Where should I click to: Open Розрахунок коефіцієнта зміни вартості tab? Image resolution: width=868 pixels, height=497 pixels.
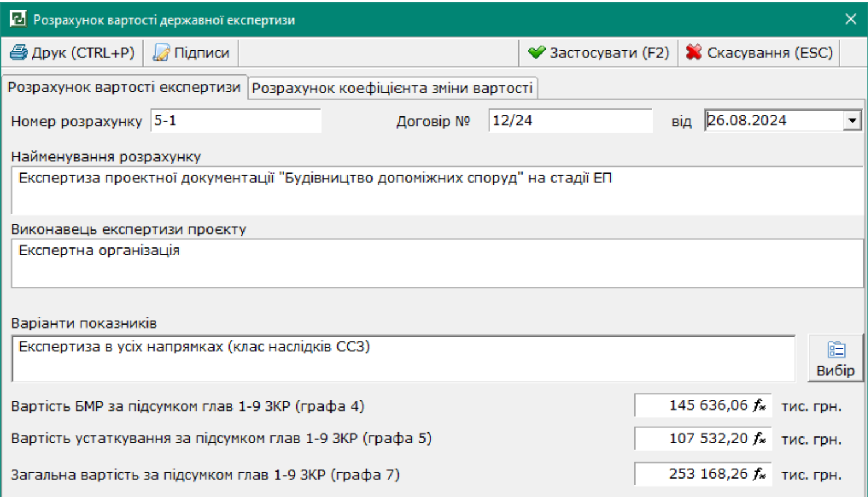coord(392,88)
